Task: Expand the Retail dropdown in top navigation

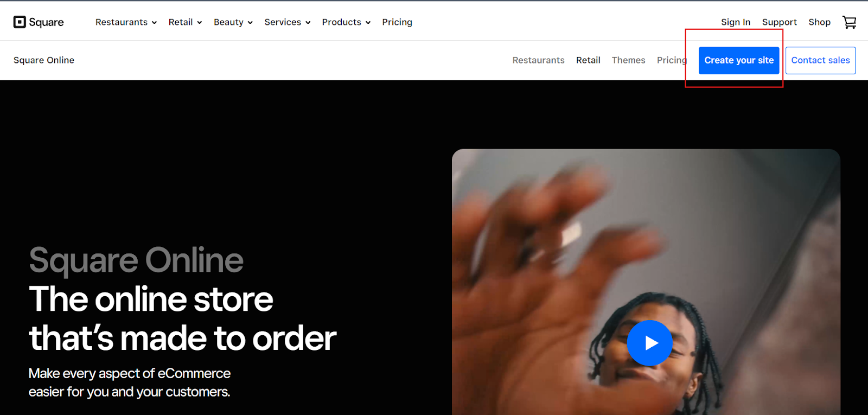Action: pos(185,22)
